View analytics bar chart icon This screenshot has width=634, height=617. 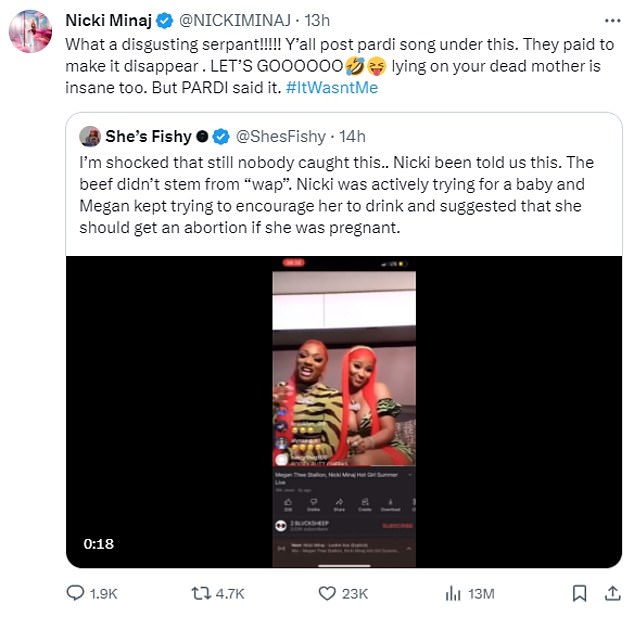(453, 593)
